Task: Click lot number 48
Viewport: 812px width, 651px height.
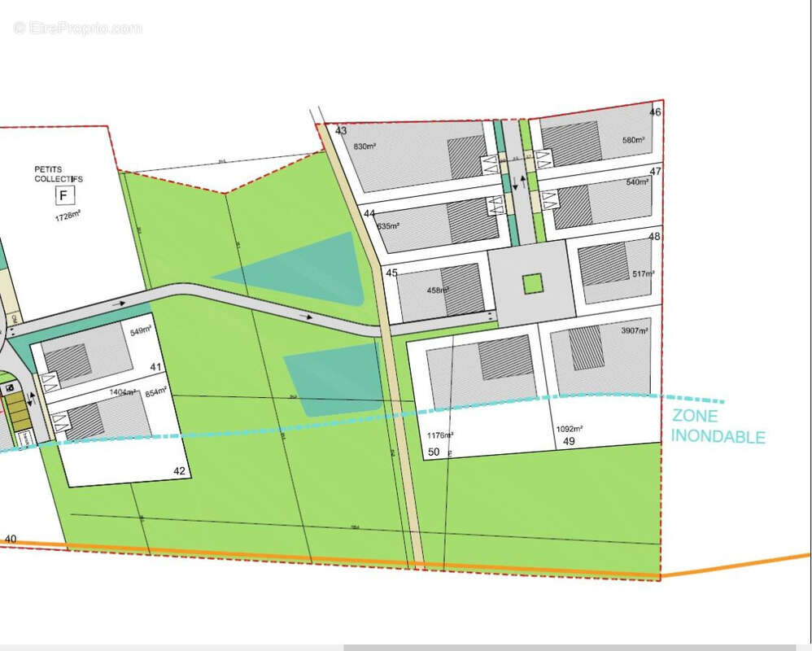Action: (654, 237)
